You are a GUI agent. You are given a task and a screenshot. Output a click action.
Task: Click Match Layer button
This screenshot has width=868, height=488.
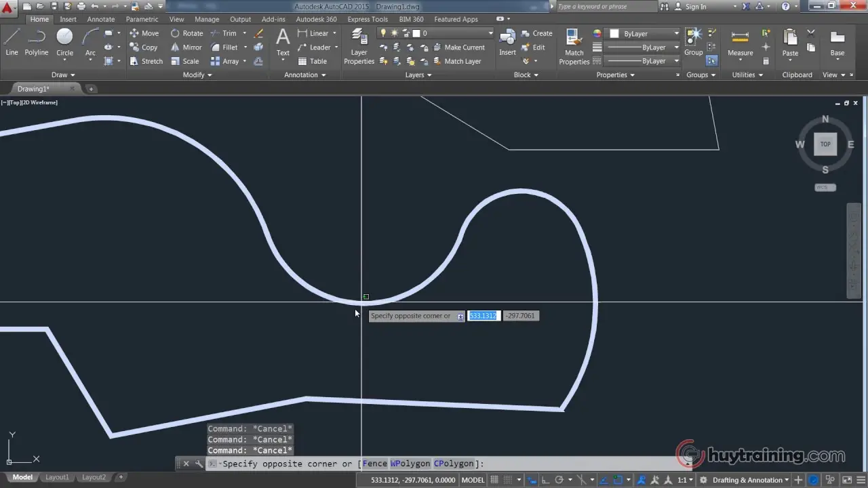point(457,61)
